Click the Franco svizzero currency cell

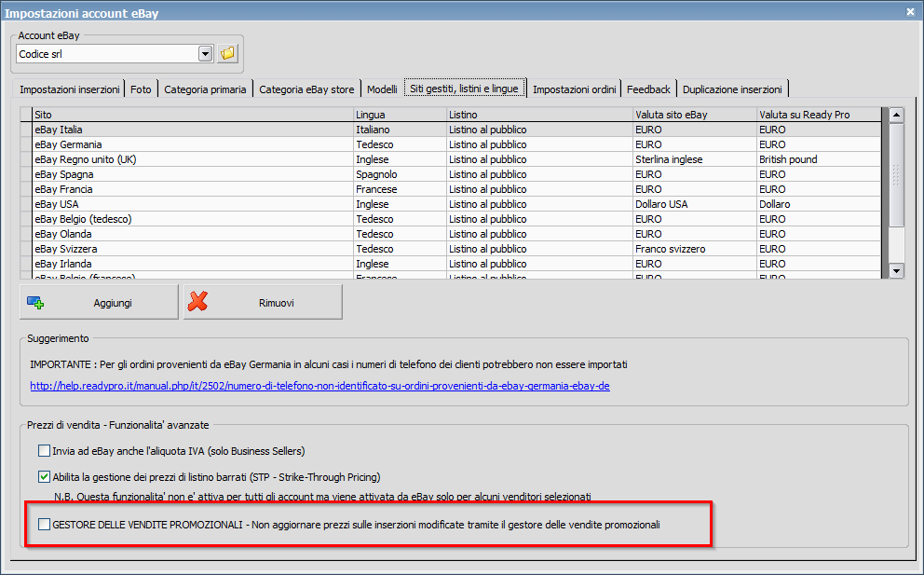tap(695, 249)
